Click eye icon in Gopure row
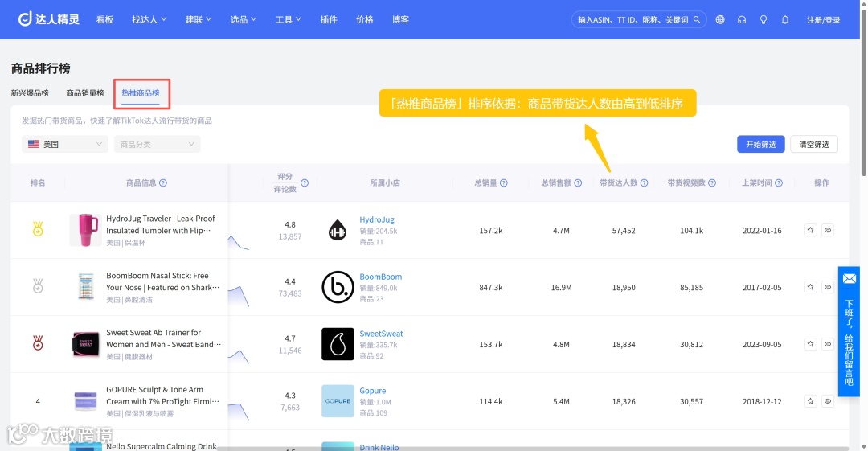Viewport: 868px width, 451px height. tap(828, 401)
